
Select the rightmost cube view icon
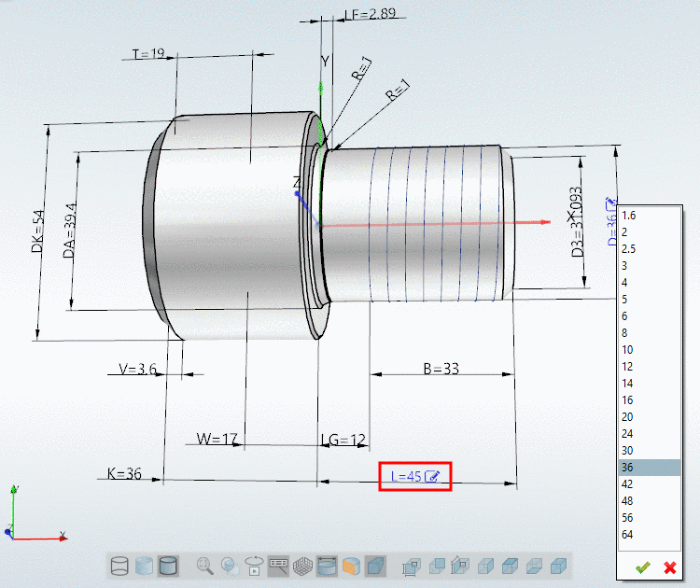pyautogui.click(x=558, y=567)
